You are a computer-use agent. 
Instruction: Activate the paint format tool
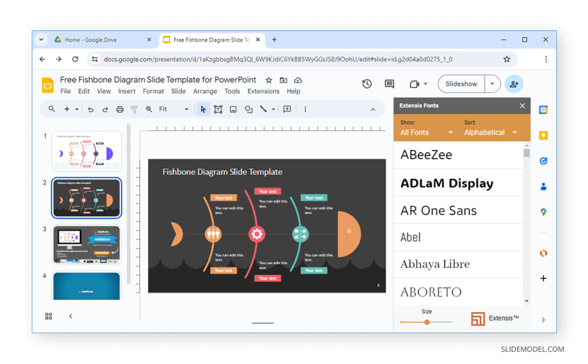point(134,109)
